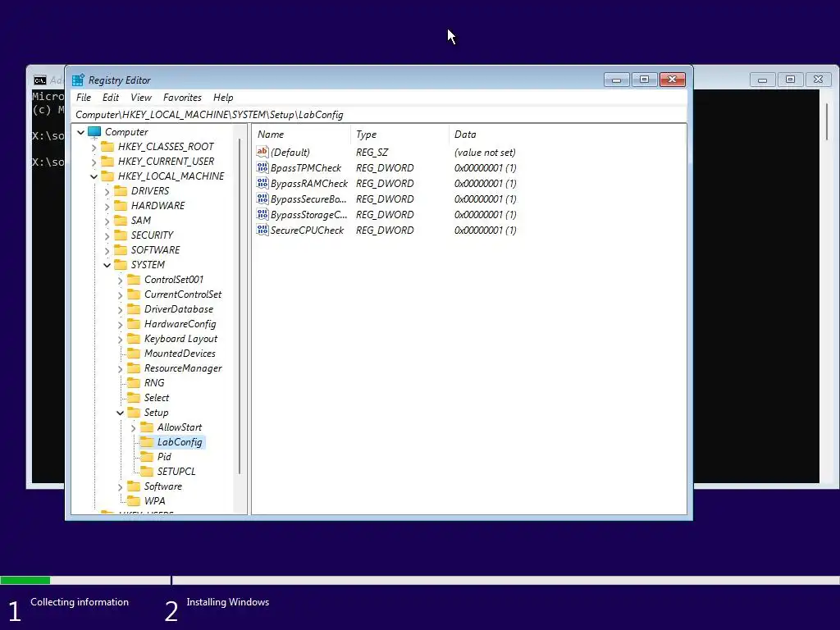
Task: Click "(value not set)" data cell
Action: (x=485, y=152)
